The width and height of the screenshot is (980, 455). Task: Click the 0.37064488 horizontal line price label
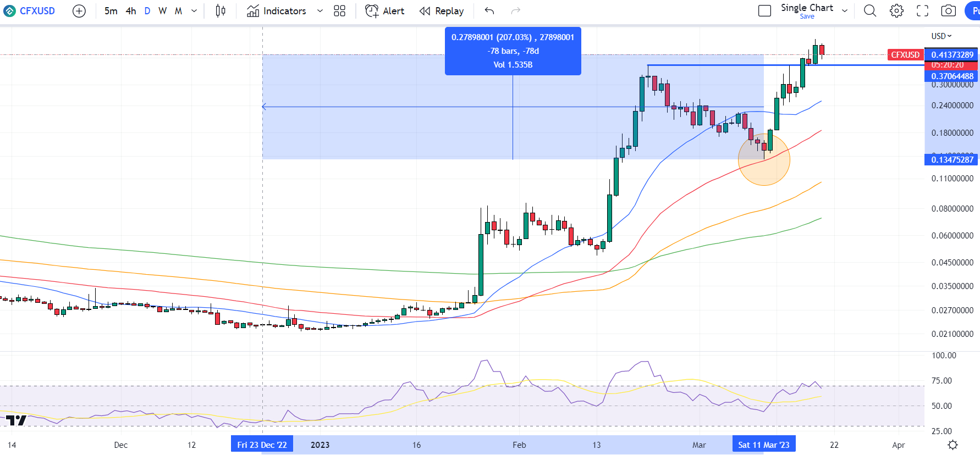pyautogui.click(x=953, y=76)
